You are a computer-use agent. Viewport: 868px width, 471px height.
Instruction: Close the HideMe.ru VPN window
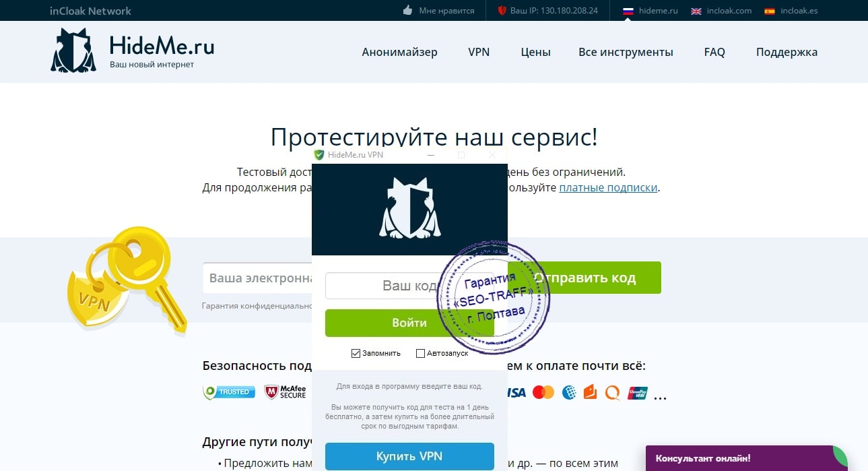[x=492, y=155]
